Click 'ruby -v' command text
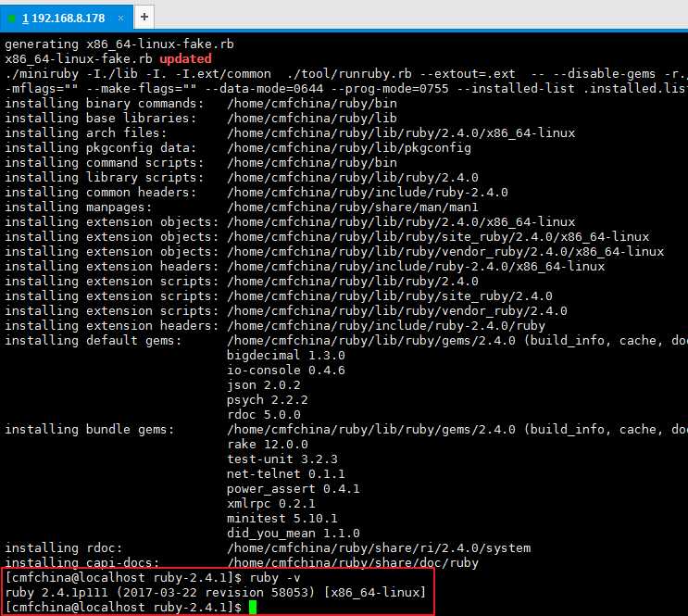Image resolution: width=688 pixels, height=616 pixels. (x=275, y=578)
